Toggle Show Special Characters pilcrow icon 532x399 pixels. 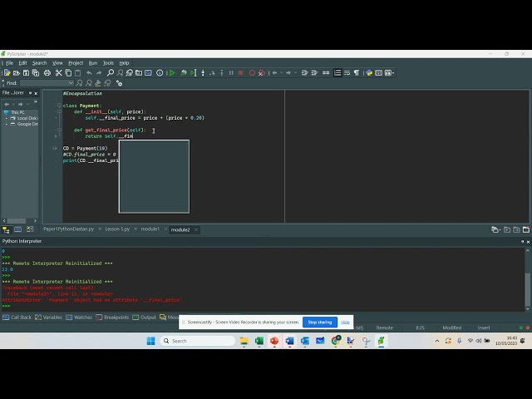[357, 73]
